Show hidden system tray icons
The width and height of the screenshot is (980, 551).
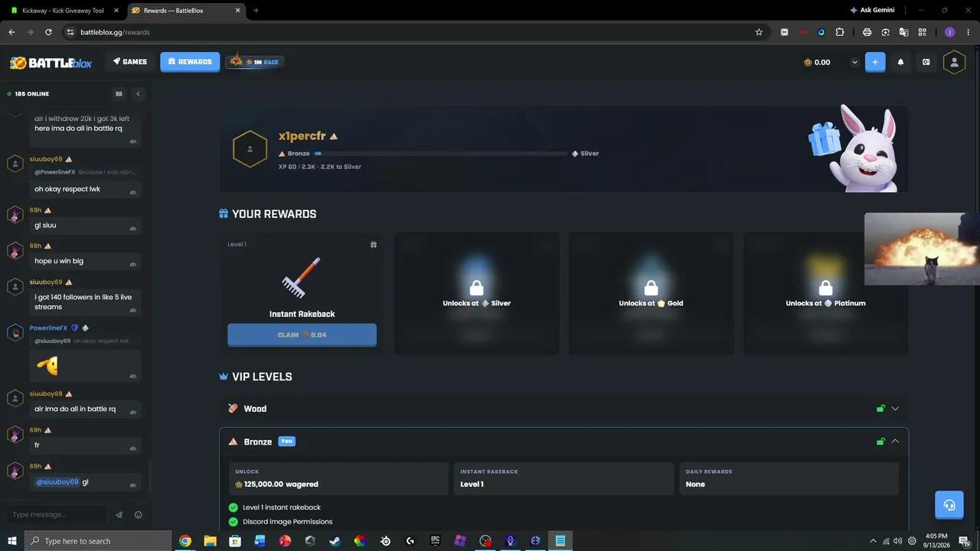coord(873,541)
